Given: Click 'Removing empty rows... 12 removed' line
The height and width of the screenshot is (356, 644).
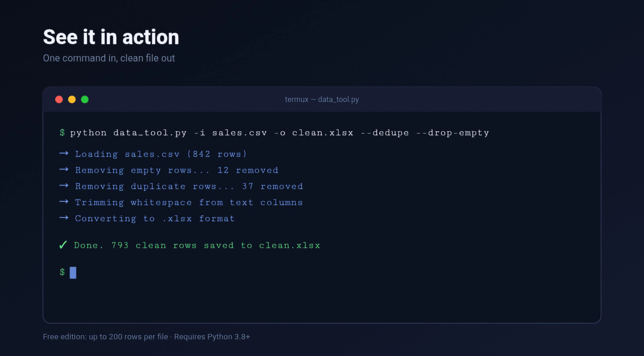Looking at the screenshot, I should (x=177, y=170).
